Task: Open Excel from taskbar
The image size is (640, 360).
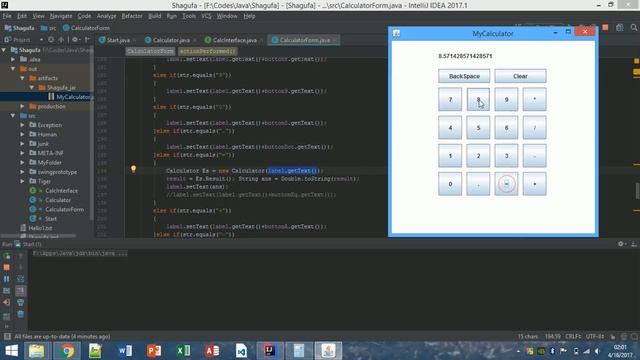Action: tap(183, 351)
